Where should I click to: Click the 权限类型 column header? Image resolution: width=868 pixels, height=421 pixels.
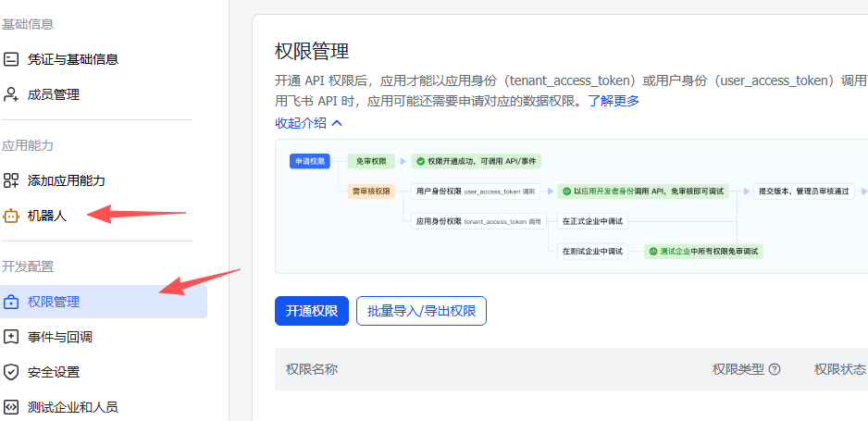738,369
